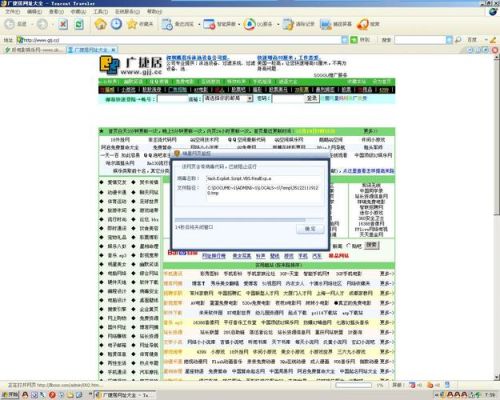The height and width of the screenshot is (400, 500).
Task: Switch to the first browser tab
Action: tap(33, 50)
